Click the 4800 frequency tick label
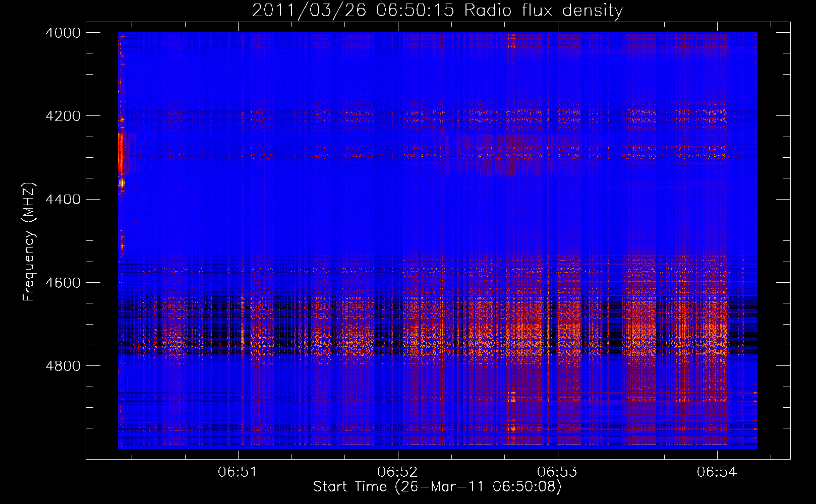This screenshot has width=816, height=504. [x=63, y=366]
